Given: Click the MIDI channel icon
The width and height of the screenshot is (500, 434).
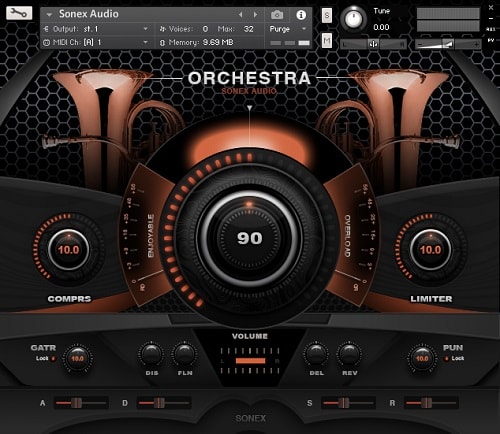Looking at the screenshot, I should (46, 43).
